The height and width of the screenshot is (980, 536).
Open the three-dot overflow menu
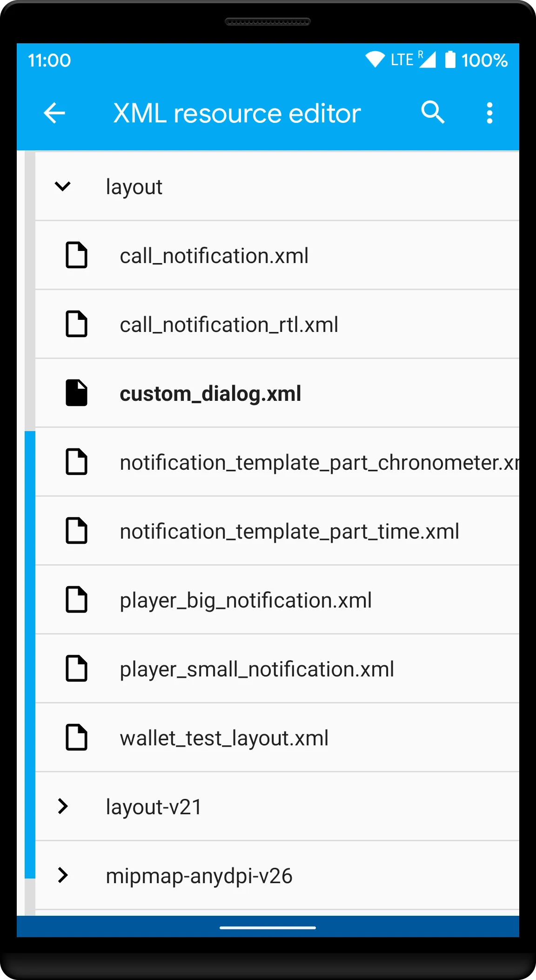(489, 113)
